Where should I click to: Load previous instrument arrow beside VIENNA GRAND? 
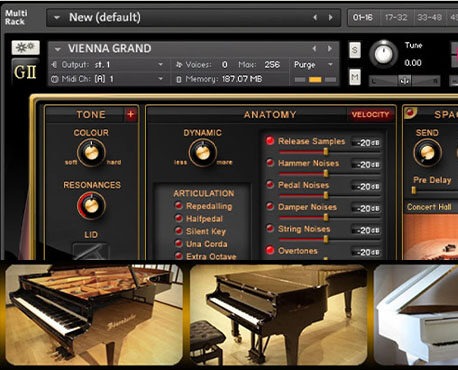(314, 49)
